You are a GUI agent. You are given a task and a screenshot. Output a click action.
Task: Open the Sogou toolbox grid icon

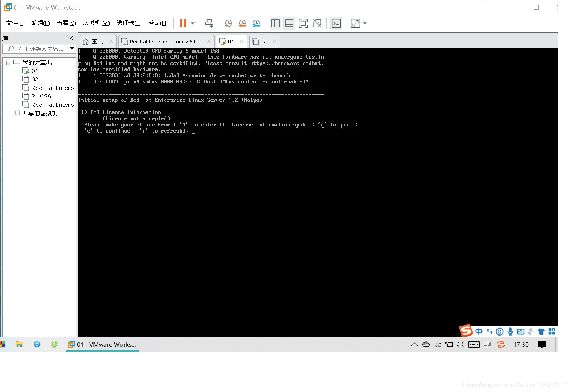coord(552,332)
